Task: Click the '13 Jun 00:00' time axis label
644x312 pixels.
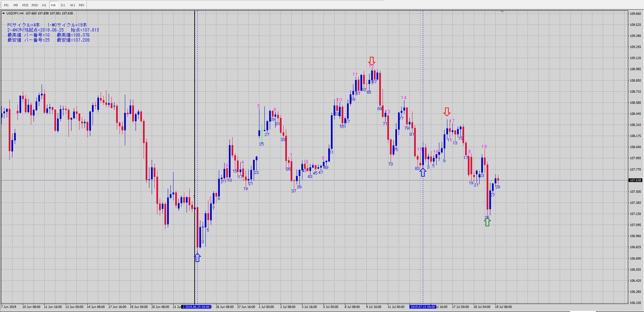Action: click(x=74, y=307)
